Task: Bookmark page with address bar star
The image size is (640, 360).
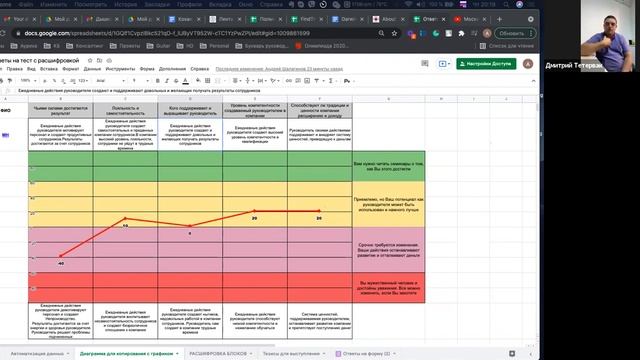Action: click(394, 33)
